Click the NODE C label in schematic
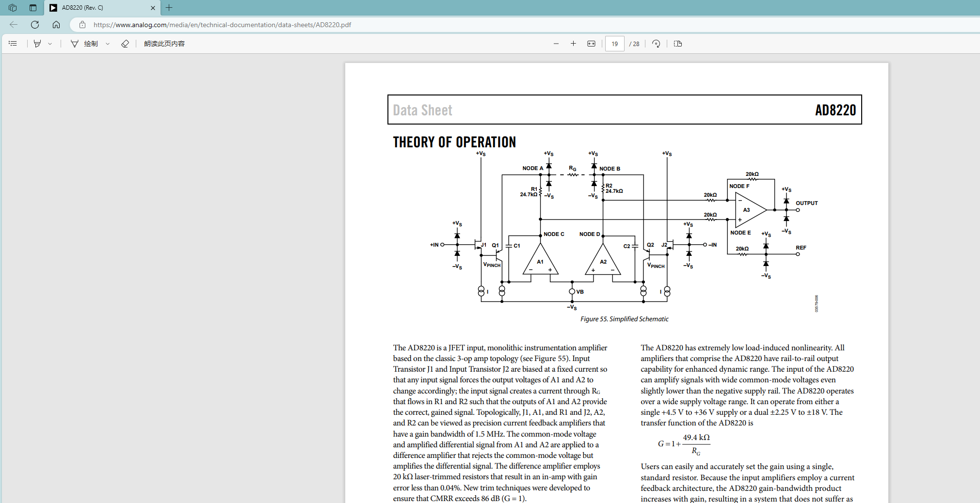This screenshot has width=980, height=503. point(554,234)
